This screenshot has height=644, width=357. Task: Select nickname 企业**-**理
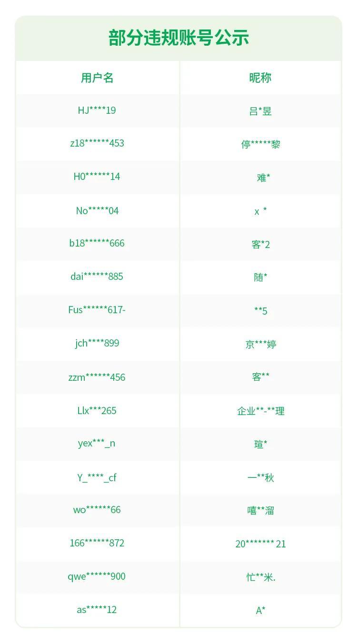tap(260, 411)
